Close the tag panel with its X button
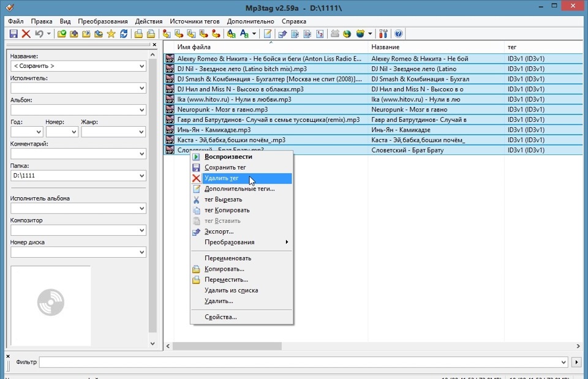 pyautogui.click(x=154, y=45)
